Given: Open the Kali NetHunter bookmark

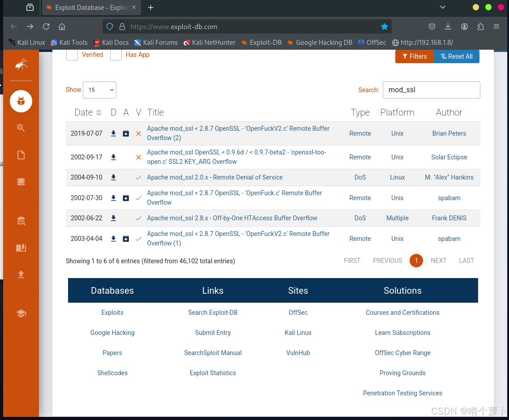Looking at the screenshot, I should coord(209,43).
